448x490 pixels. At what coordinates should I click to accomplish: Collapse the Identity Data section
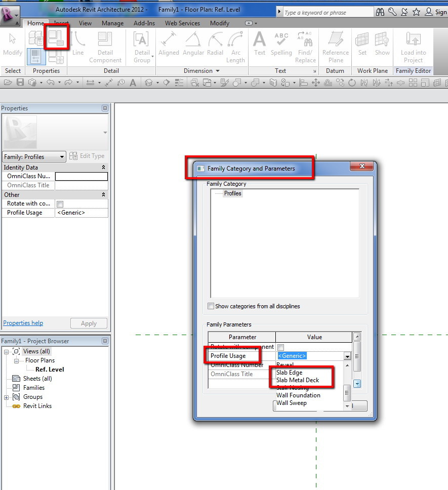(x=103, y=168)
